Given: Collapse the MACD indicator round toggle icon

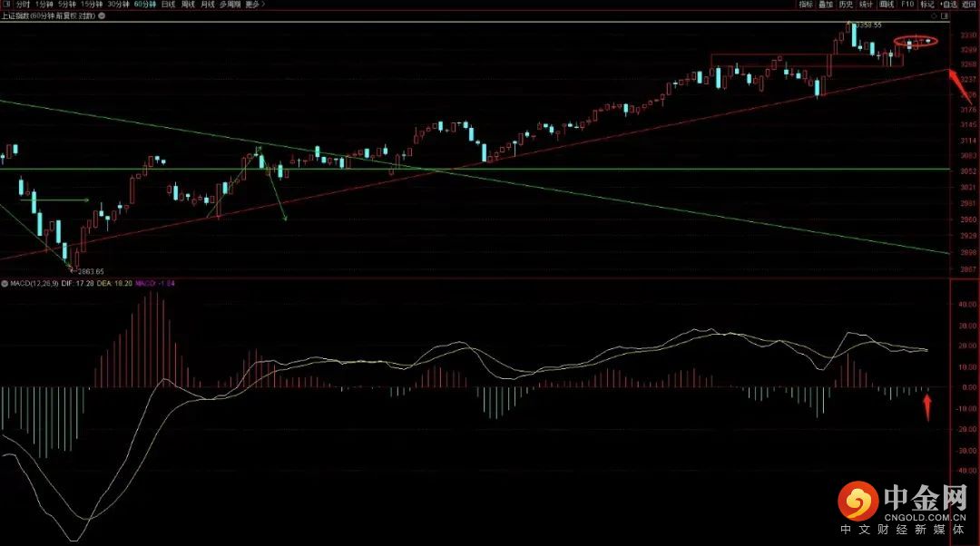Looking at the screenshot, I should click(x=5, y=284).
